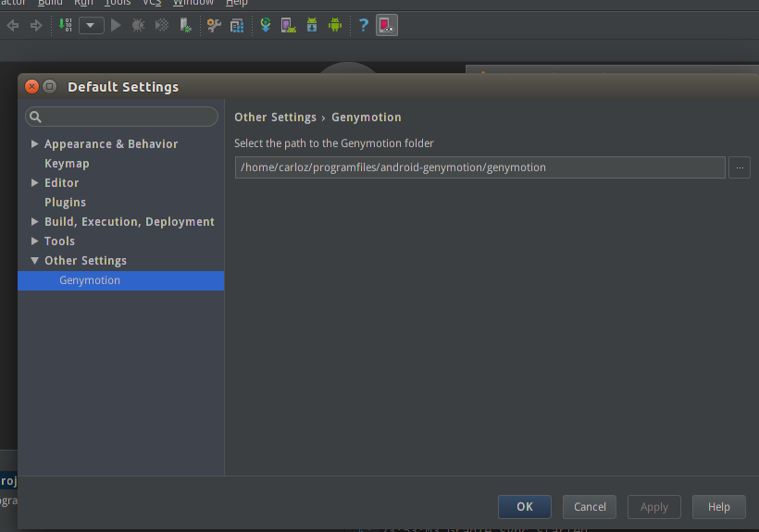This screenshot has width=759, height=532.
Task: Click the OK button
Action: point(525,507)
